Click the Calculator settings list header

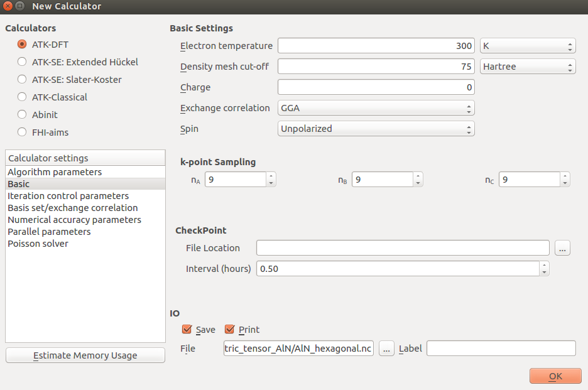[85, 158]
